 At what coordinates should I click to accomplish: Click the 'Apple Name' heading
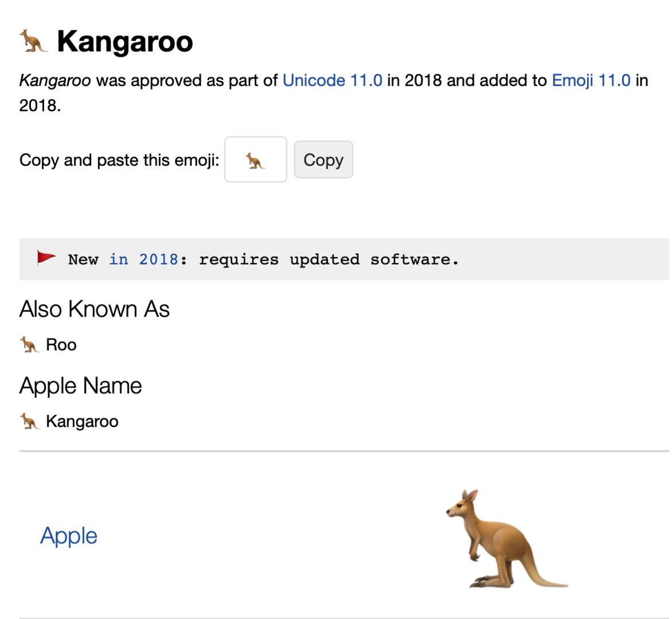(x=80, y=386)
